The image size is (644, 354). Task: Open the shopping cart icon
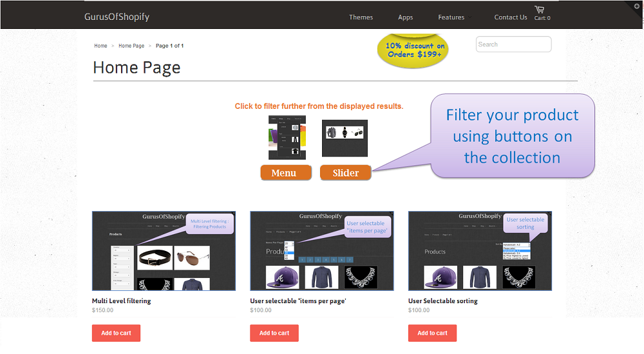tap(539, 10)
